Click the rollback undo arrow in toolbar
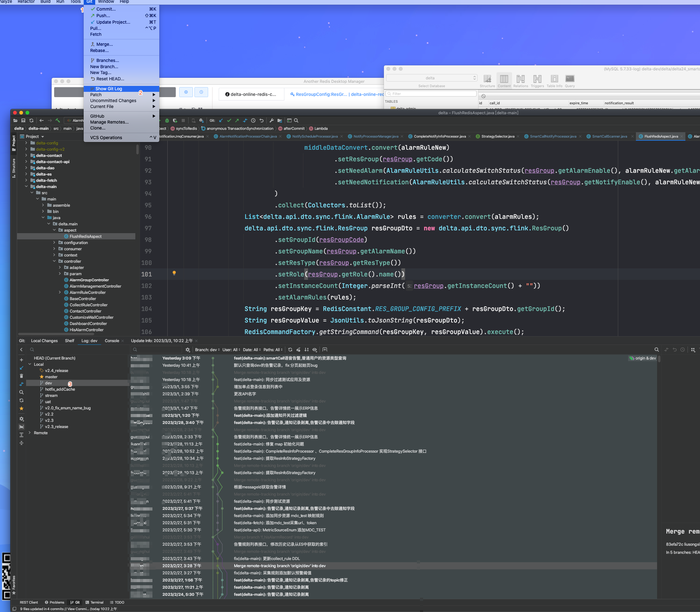700x612 pixels. [261, 120]
